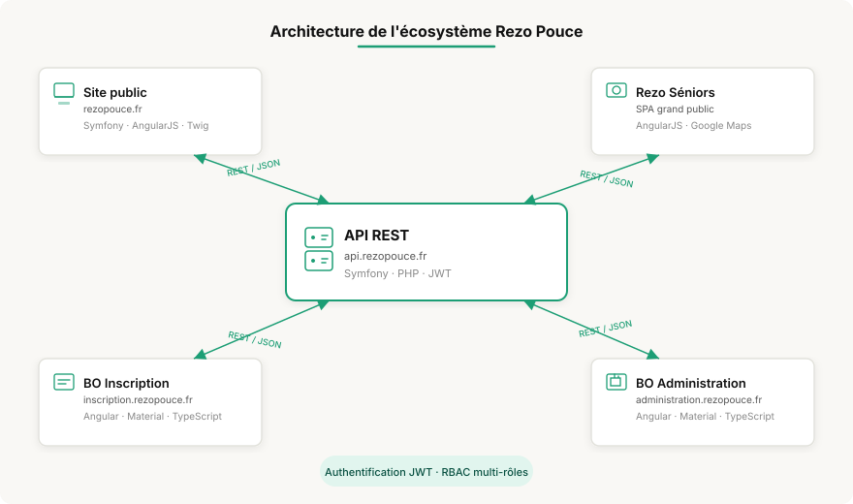Open the api.rezopouce.fr address

[385, 257]
